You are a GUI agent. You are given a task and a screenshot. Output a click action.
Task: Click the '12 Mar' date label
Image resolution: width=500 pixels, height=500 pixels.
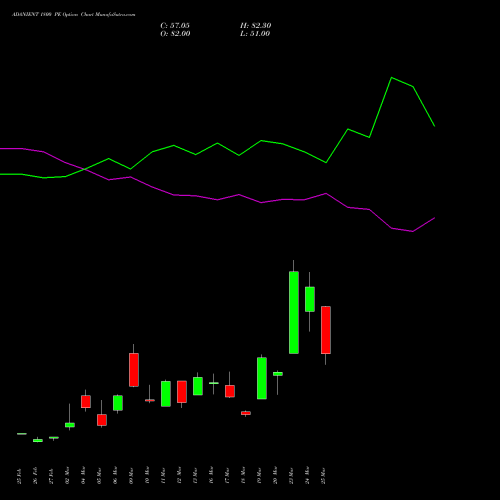click(x=179, y=476)
